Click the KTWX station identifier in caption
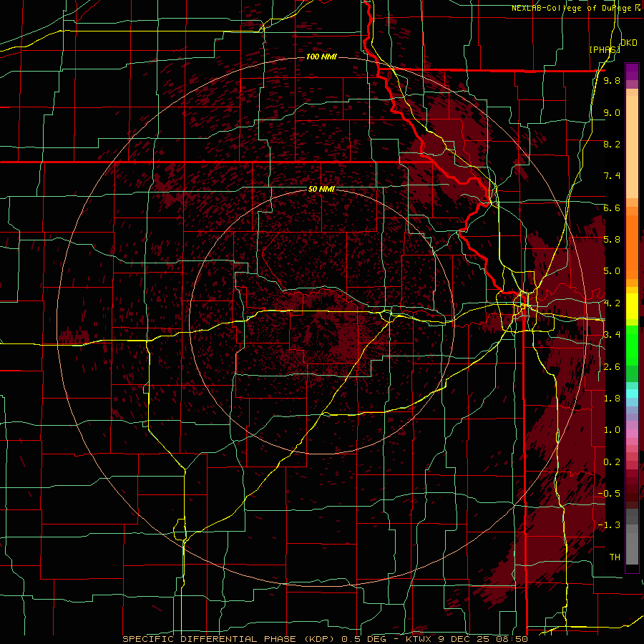Screen dimensions: 644x644 (x=419, y=639)
